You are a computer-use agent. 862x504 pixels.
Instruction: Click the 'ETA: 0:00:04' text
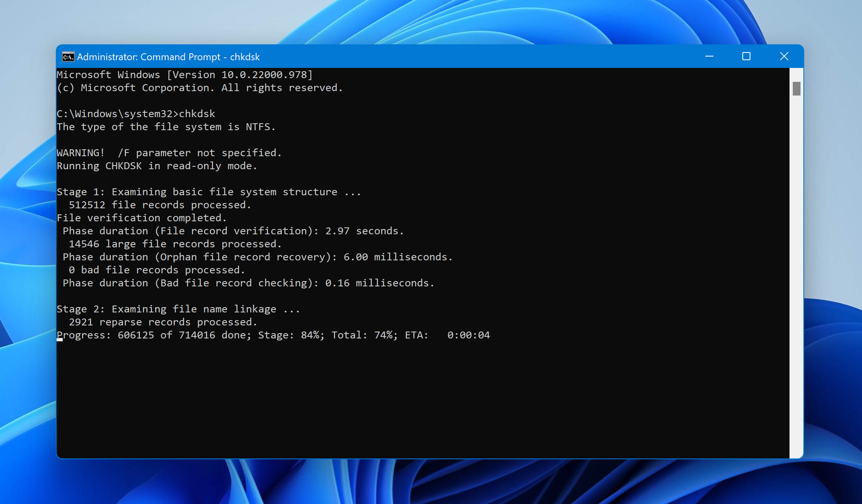(447, 335)
